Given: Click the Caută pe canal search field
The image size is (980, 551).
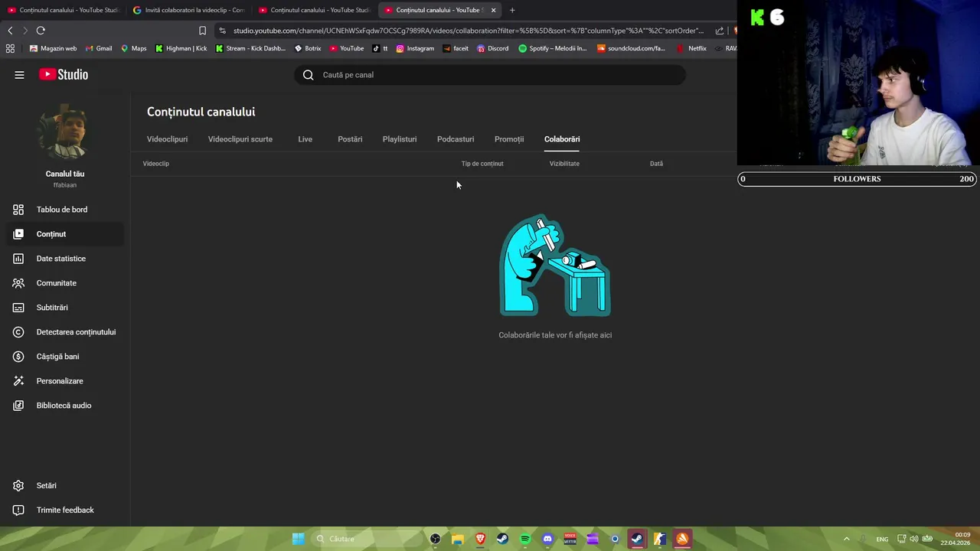Looking at the screenshot, I should [490, 75].
